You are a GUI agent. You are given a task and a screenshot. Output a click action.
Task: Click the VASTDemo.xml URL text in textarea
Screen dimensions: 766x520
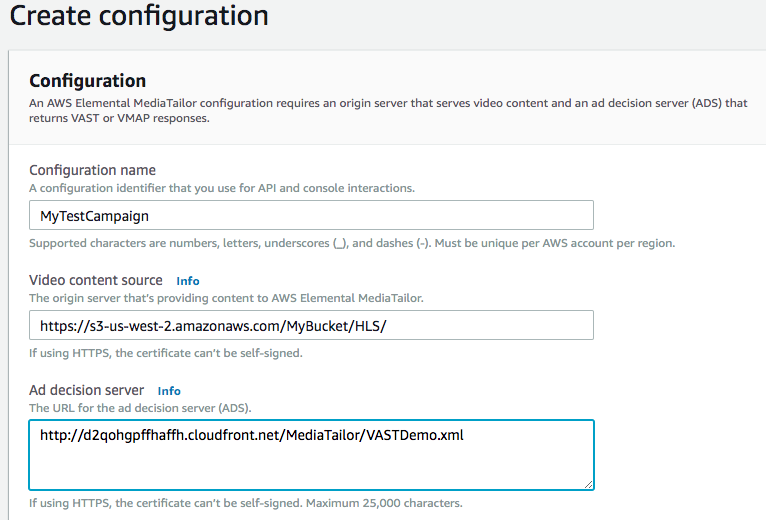tap(252, 435)
